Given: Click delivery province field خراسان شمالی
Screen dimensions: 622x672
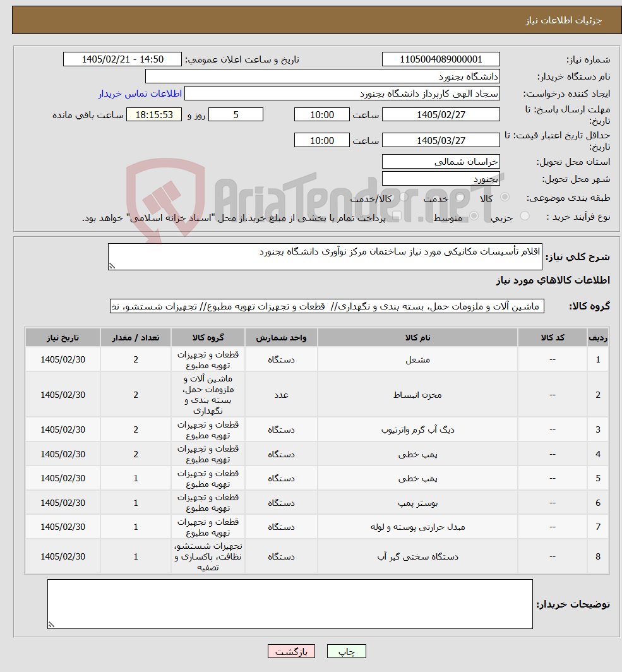Looking at the screenshot, I should pyautogui.click(x=441, y=162).
